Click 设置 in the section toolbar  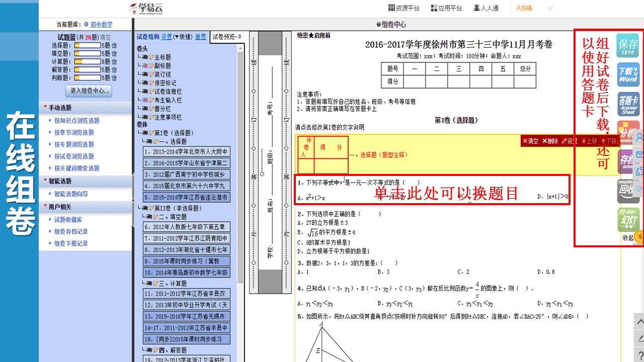pyautogui.click(x=570, y=141)
